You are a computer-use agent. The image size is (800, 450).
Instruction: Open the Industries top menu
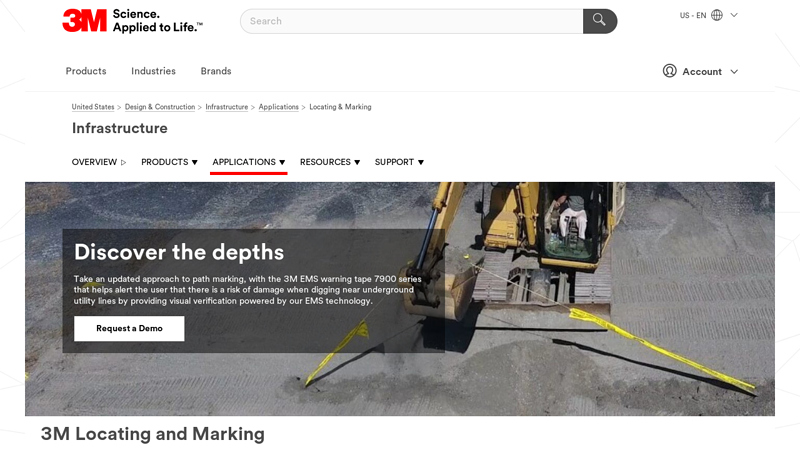pyautogui.click(x=153, y=71)
